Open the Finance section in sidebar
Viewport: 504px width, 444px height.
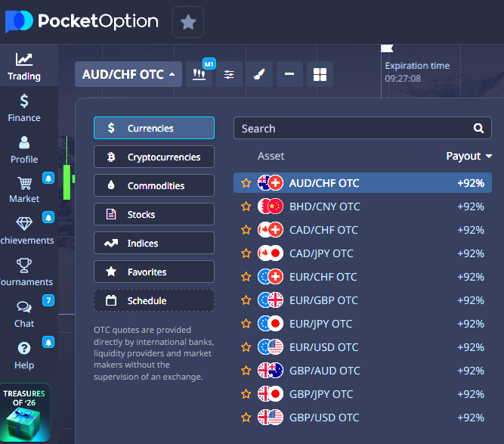[24, 108]
